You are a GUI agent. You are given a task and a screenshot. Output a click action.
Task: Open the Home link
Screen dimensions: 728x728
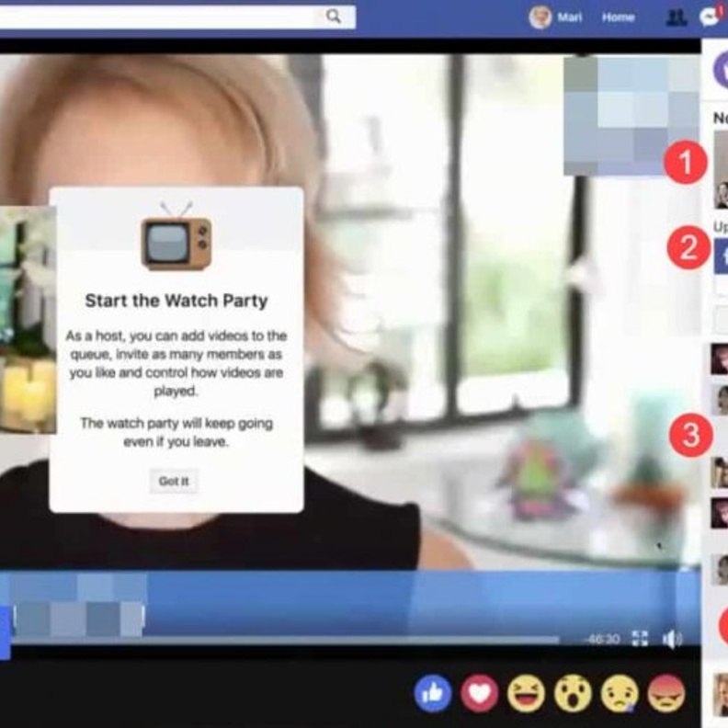coord(619,17)
